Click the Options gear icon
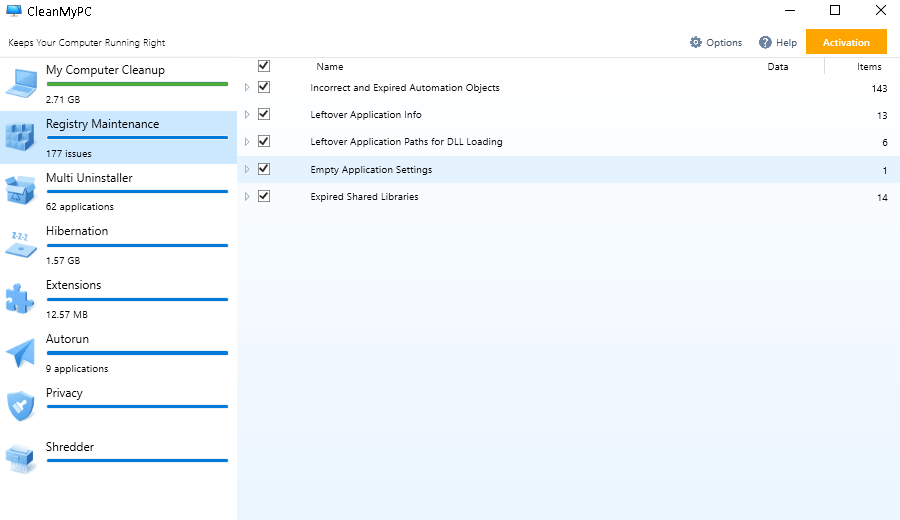Screen dimensions: 900x520 pos(696,42)
